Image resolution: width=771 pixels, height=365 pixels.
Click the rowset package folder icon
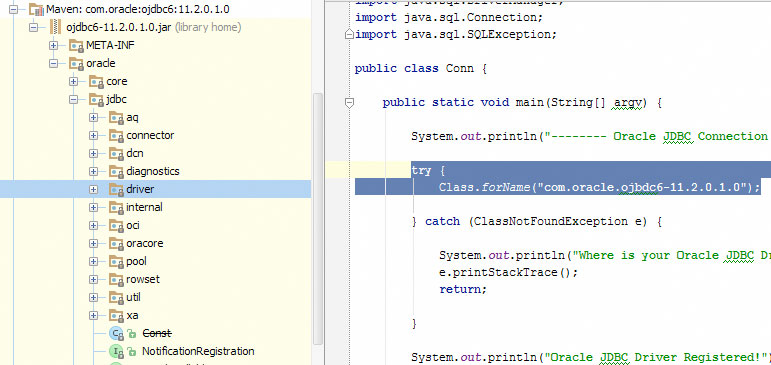[x=116, y=279]
